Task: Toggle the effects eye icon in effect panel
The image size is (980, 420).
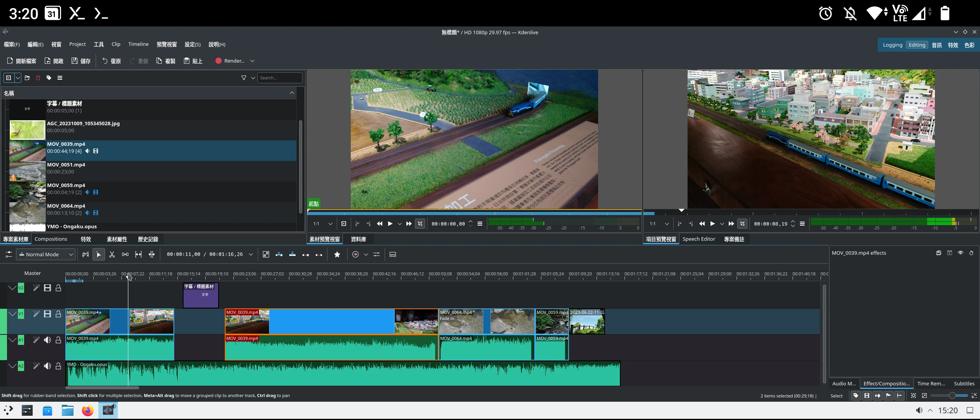Action: tap(960, 253)
